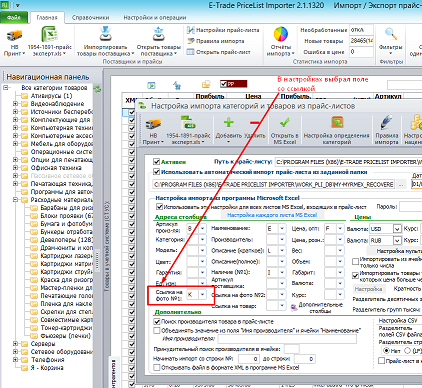422x388 pixels.
Task: Expand the Сервера category tree node
Action: click(x=15, y=344)
